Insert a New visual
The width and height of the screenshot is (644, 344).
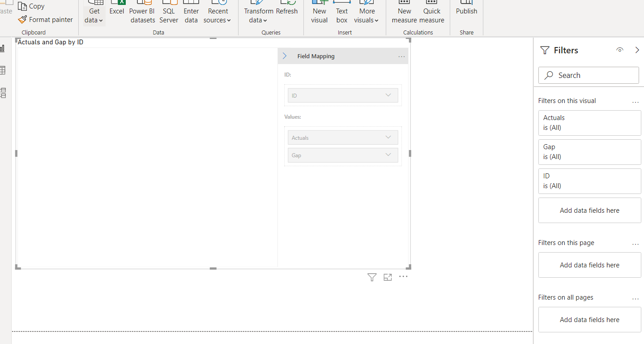(x=320, y=13)
